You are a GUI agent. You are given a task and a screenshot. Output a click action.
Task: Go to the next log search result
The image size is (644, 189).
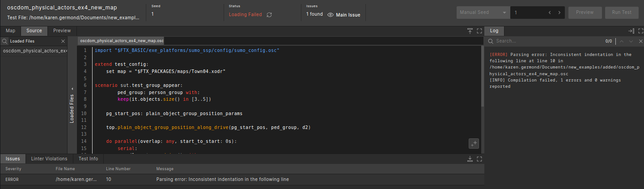(x=631, y=41)
